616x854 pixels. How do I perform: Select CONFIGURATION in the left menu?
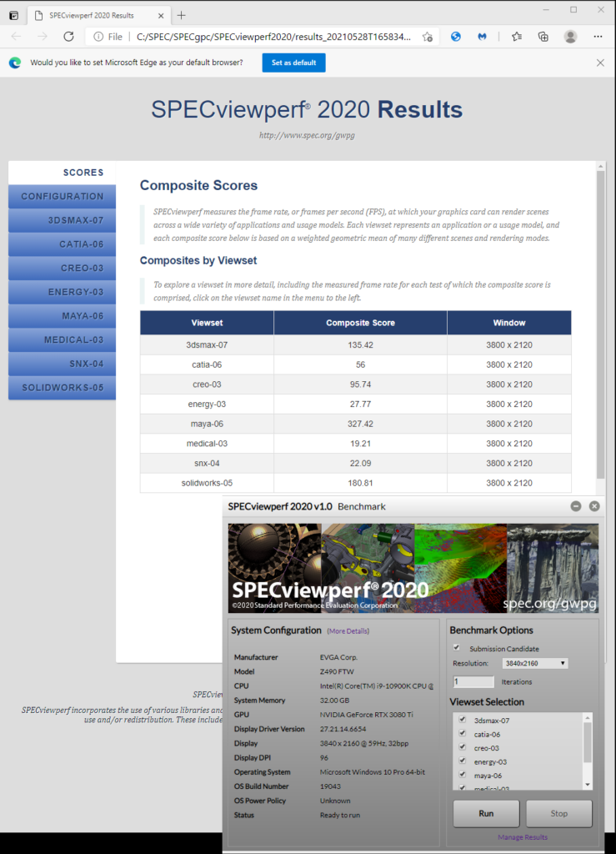click(x=63, y=197)
